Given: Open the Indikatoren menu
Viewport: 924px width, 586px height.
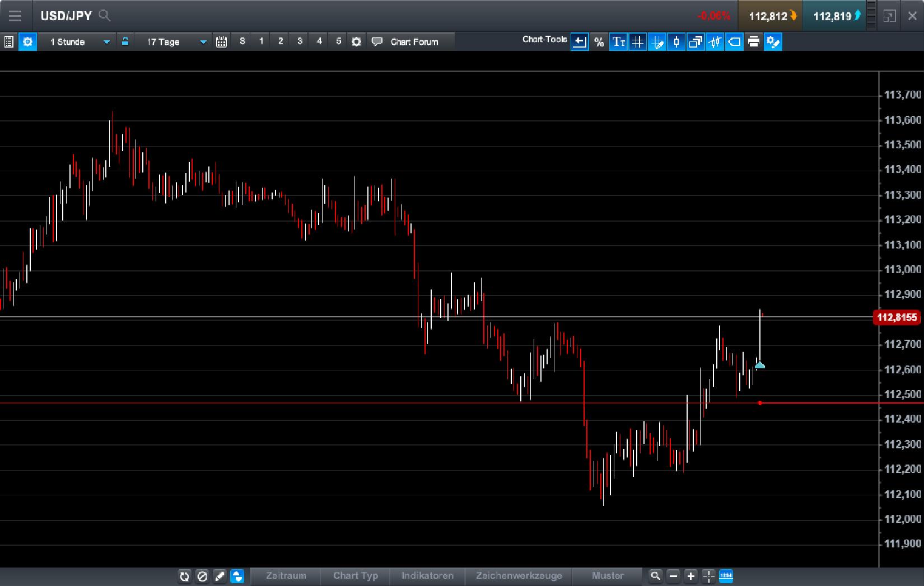Looking at the screenshot, I should click(427, 576).
